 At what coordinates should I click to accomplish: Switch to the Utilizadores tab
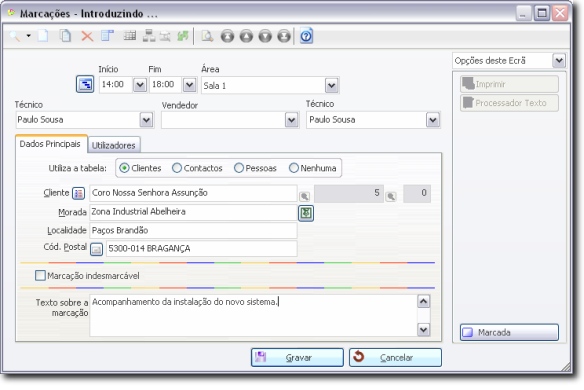click(x=114, y=145)
